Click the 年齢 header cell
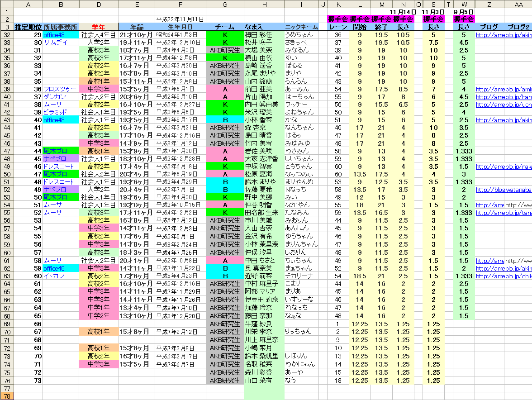This screenshot has height=400, width=532. click(137, 27)
